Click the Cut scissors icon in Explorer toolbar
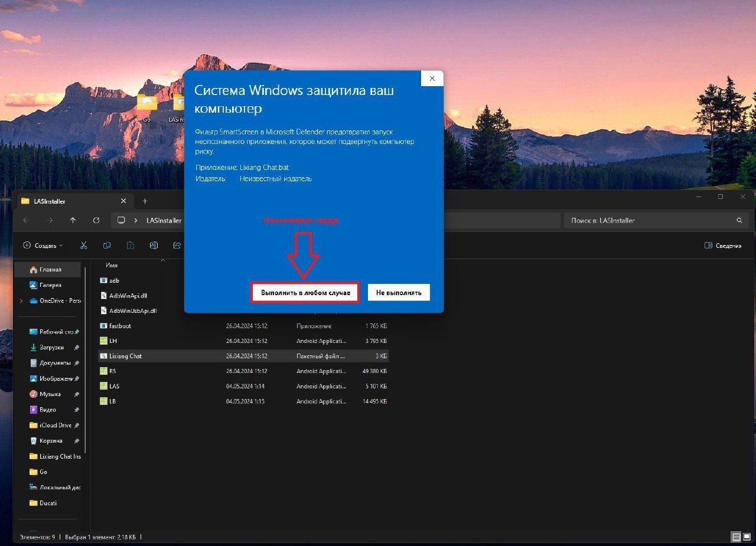756x546 pixels. (83, 246)
